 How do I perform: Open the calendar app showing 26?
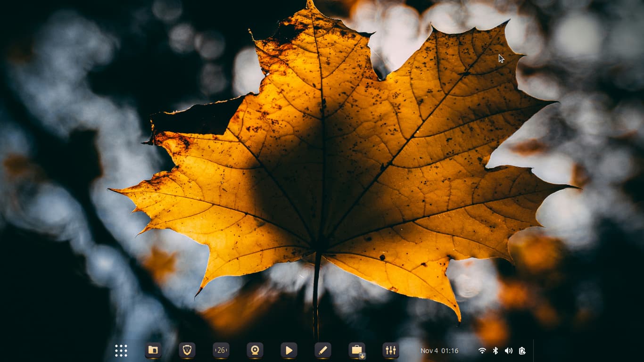(221, 350)
